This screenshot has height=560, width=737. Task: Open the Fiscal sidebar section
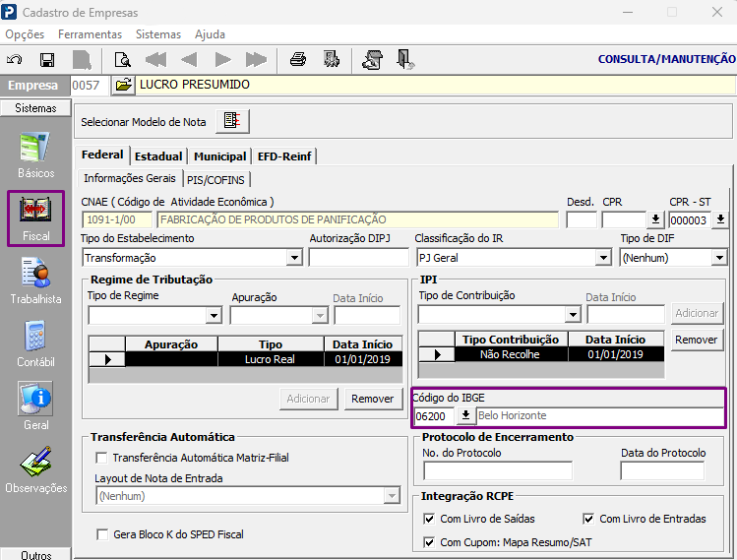(x=35, y=218)
